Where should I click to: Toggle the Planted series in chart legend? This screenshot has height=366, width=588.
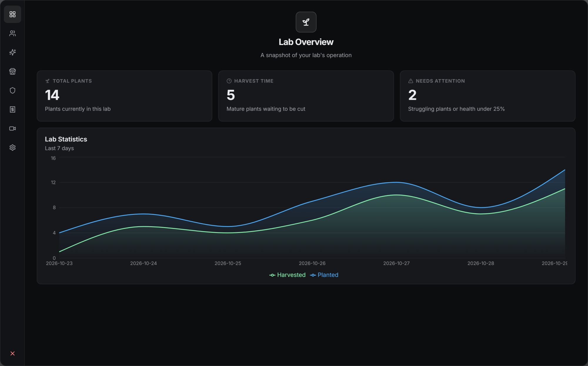coord(324,275)
